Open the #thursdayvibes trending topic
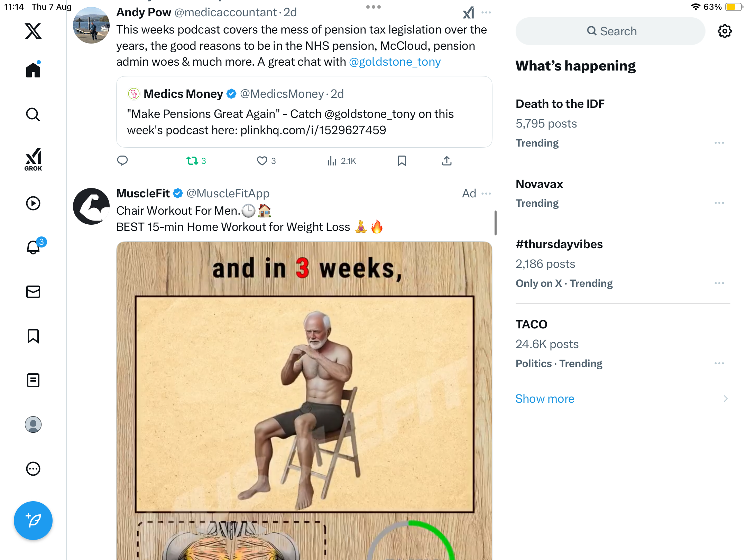This screenshot has height=560, width=747. coord(559,244)
